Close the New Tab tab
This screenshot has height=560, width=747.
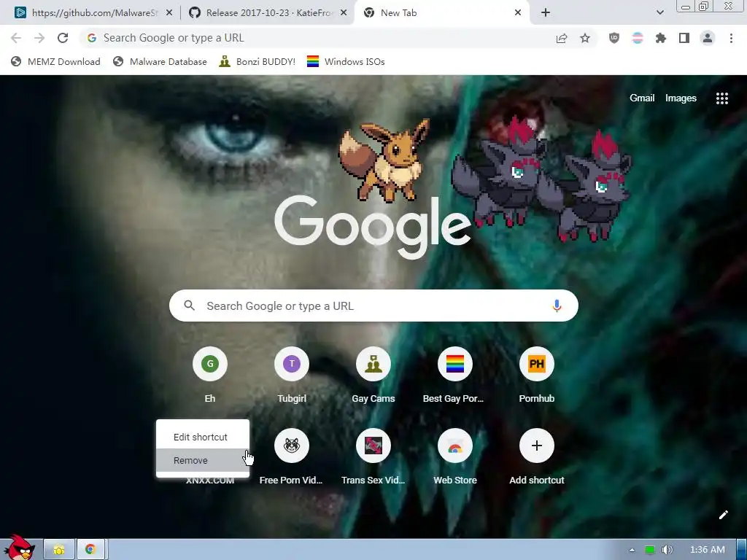pos(518,13)
